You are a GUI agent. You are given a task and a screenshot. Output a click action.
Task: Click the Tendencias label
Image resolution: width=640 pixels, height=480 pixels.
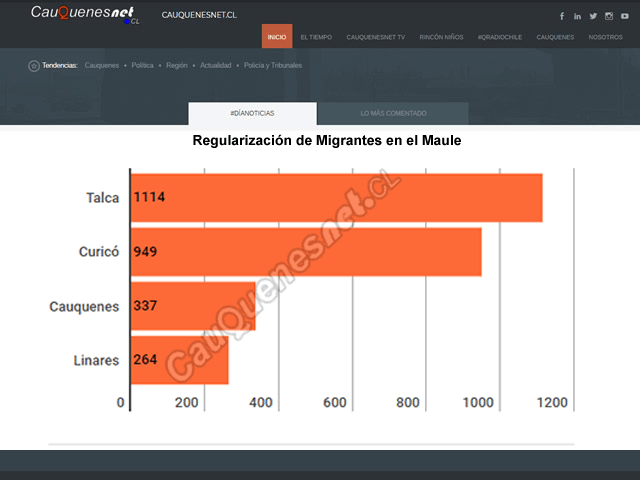click(60, 65)
